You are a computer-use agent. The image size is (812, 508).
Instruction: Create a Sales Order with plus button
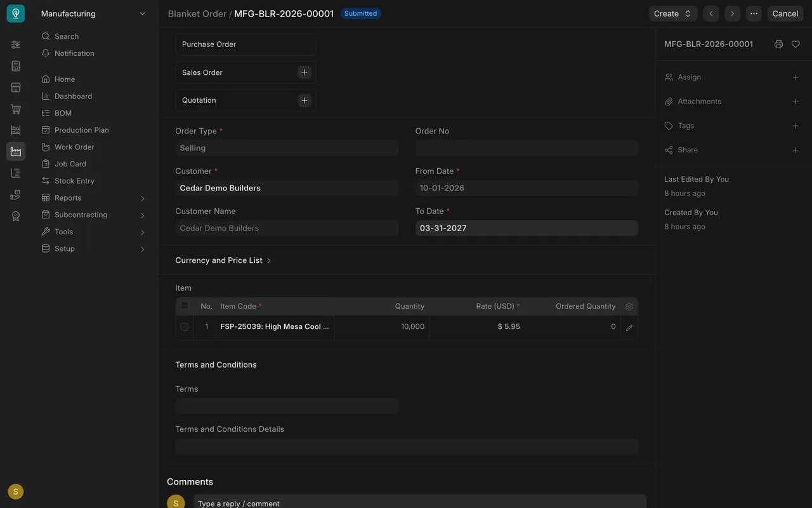tap(304, 72)
